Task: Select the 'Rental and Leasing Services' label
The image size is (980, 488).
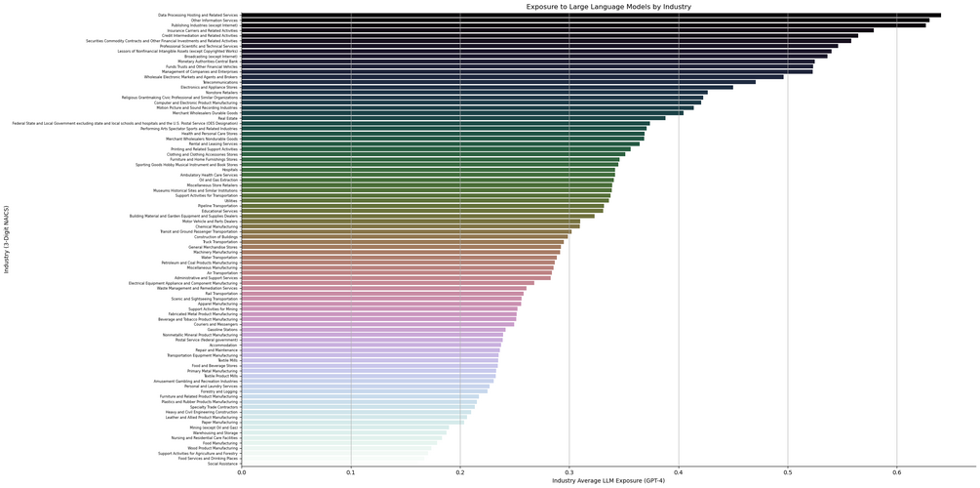Action: click(214, 143)
